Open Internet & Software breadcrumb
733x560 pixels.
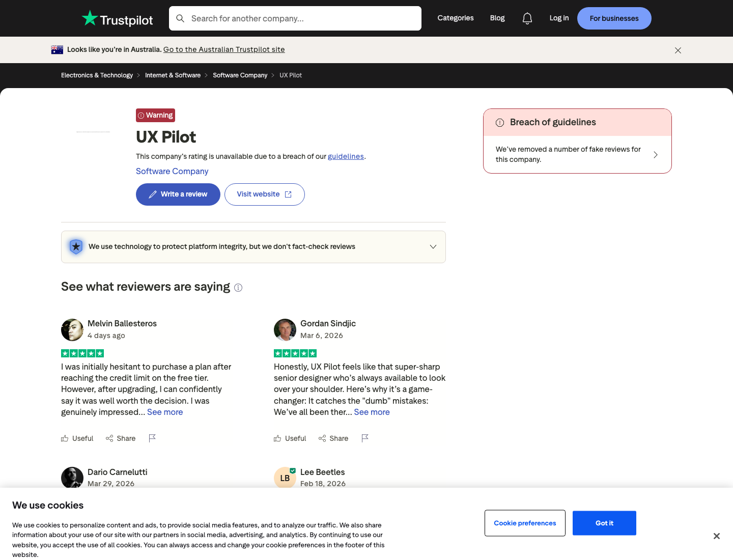click(x=173, y=75)
